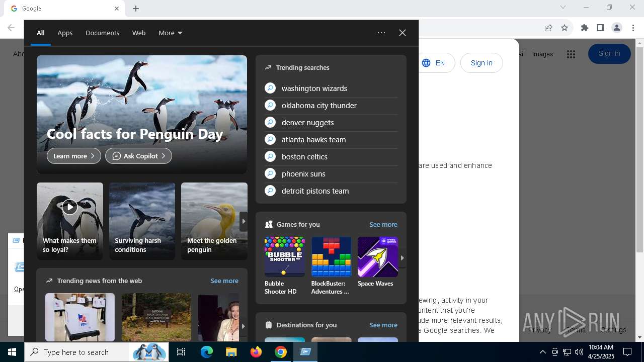Open clock showing 10:04 AM
This screenshot has height=362, width=644.
pyautogui.click(x=601, y=352)
